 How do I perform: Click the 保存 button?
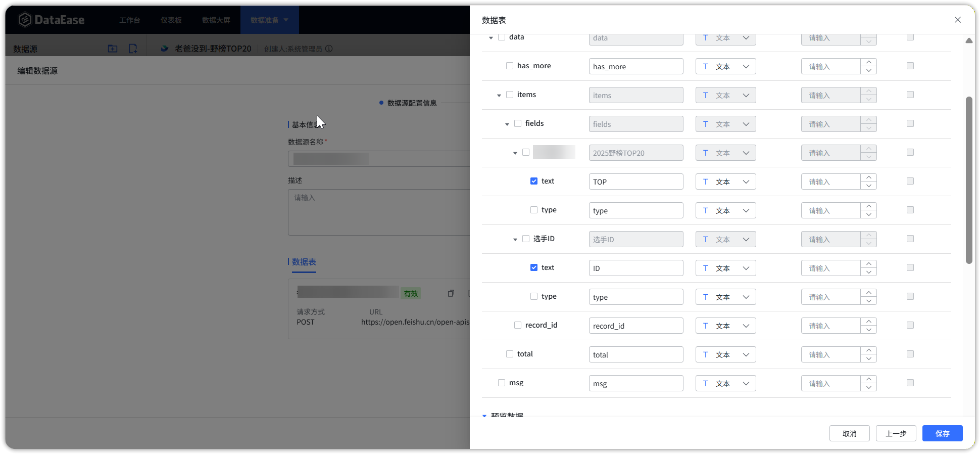coord(942,433)
